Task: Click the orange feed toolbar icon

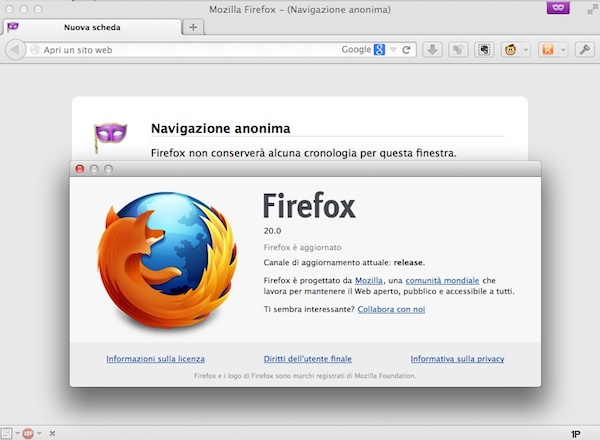Action: [548, 50]
